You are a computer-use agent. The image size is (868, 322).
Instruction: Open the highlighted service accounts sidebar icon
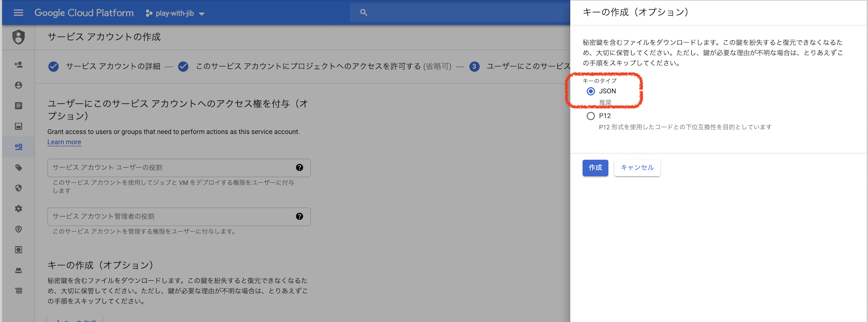tap(18, 147)
